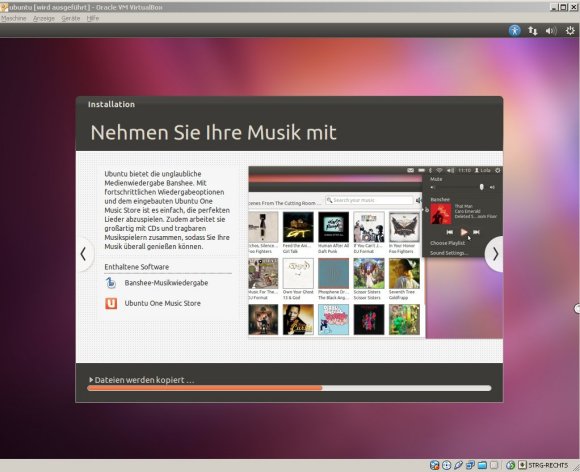580x472 pixels.
Task: Click the mouse integration status icon
Action: pyautogui.click(x=510, y=465)
